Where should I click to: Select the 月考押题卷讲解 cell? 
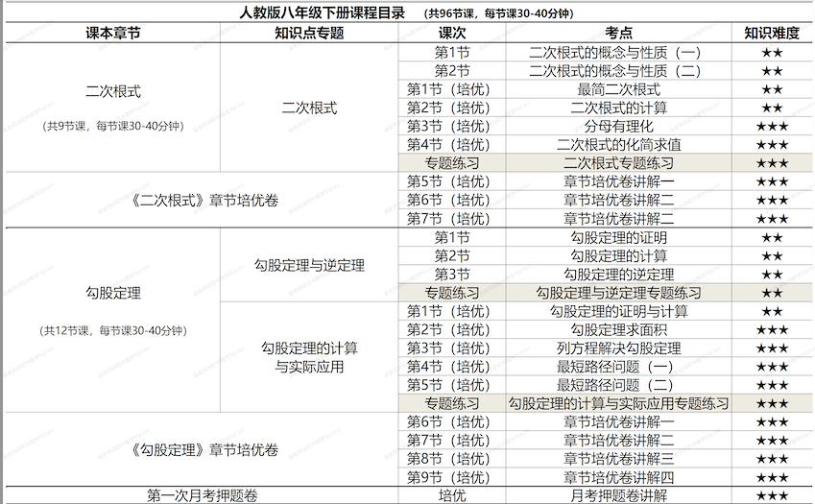618,495
